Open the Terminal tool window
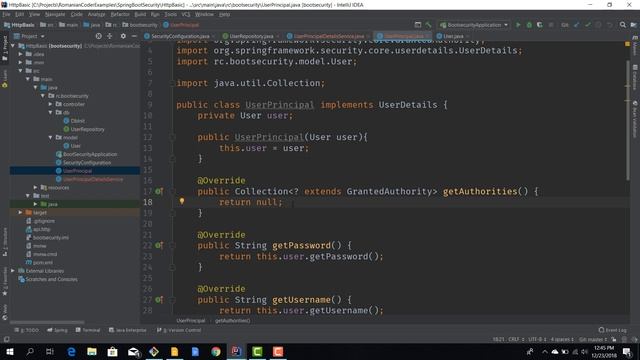Viewport: 640px width, 360px height. pos(88,330)
